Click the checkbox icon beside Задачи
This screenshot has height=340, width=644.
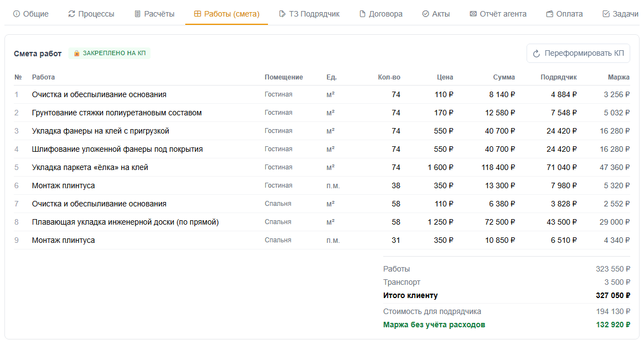pyautogui.click(x=606, y=14)
